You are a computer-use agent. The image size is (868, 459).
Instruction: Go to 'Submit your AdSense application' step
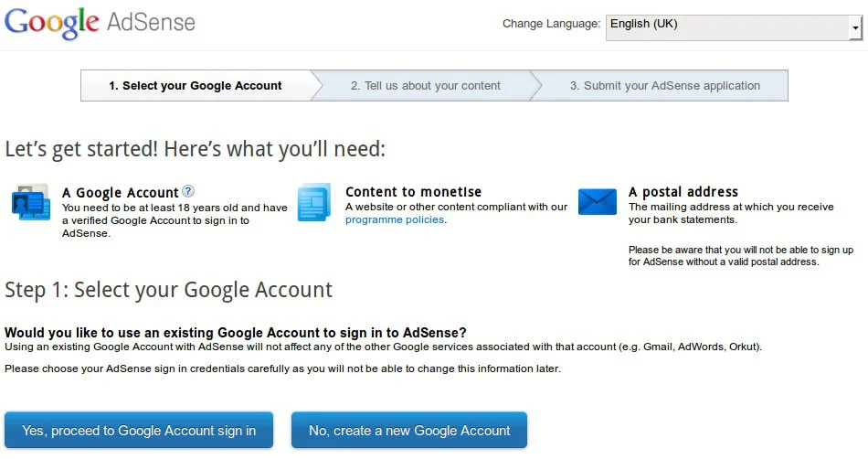664,86
